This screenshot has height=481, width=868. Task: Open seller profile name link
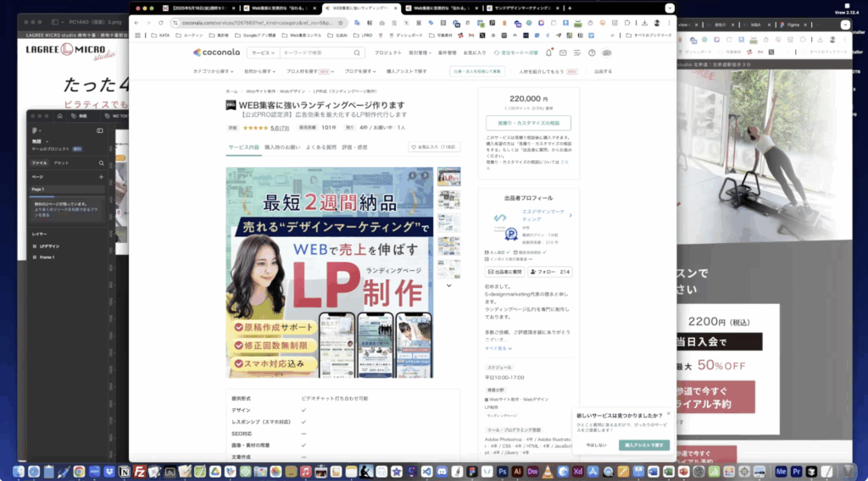[543, 215]
